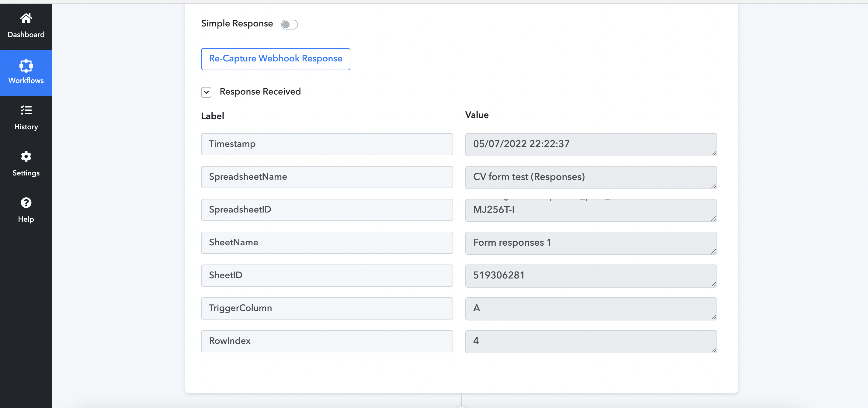Open the Dashboard home icon
Screen dimensions: 868x408
pos(26,18)
